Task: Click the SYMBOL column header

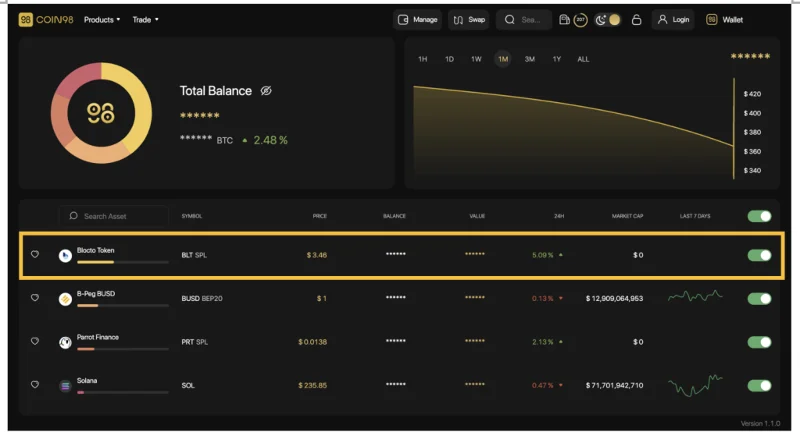Action: tap(192, 216)
